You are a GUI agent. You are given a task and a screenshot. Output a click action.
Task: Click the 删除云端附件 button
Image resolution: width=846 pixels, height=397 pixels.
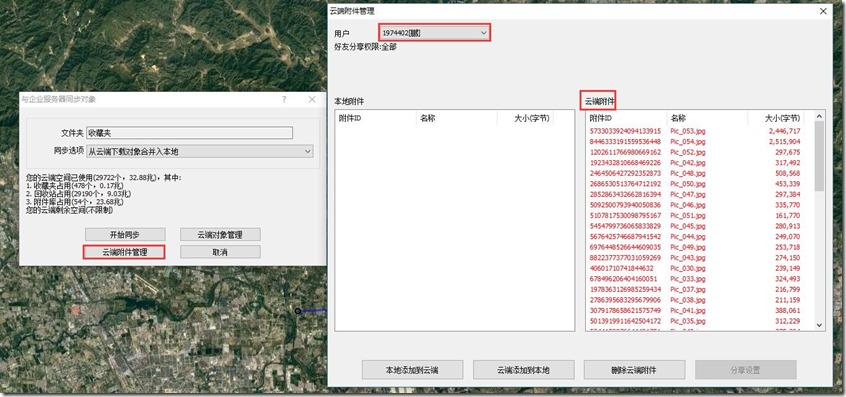coord(634,370)
